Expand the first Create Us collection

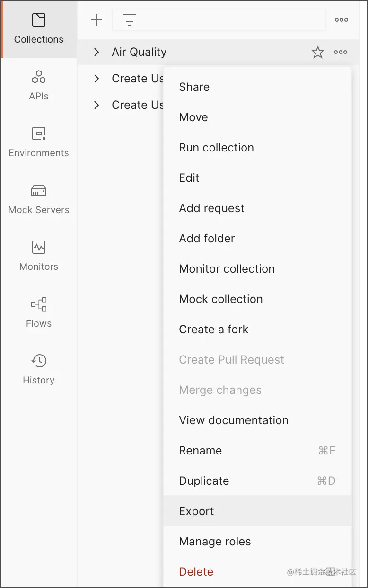(x=96, y=79)
